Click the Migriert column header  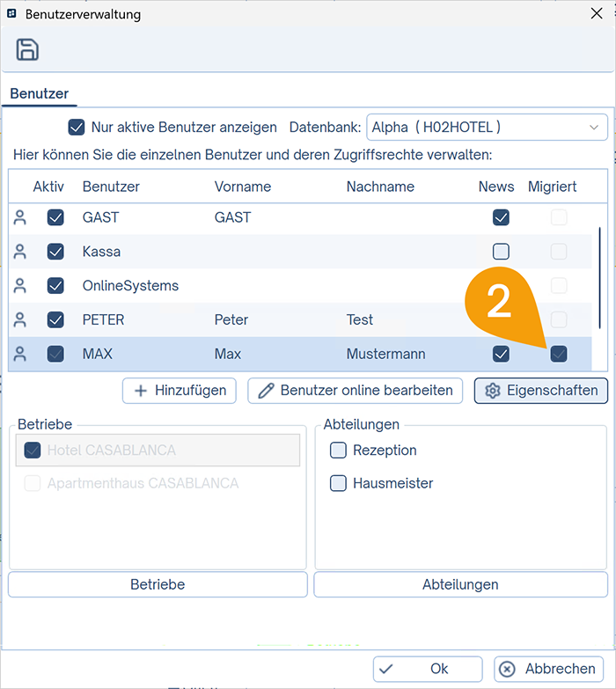(552, 187)
